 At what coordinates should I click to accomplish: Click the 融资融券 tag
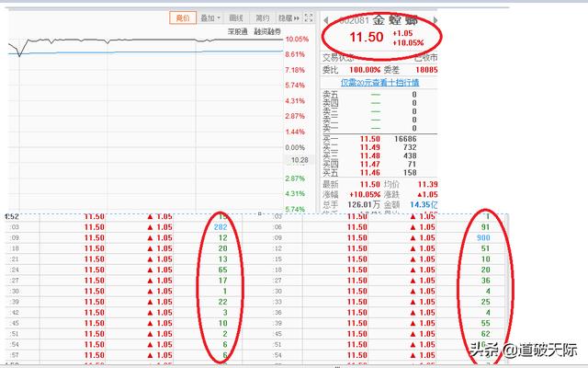[267, 31]
